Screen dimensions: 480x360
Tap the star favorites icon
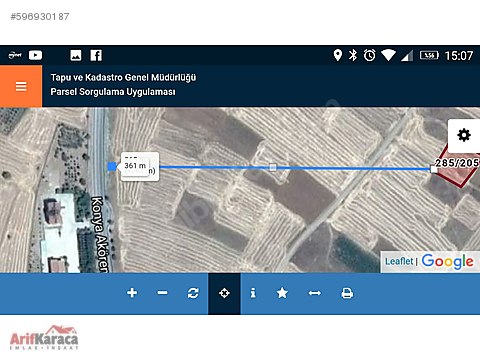click(x=282, y=293)
